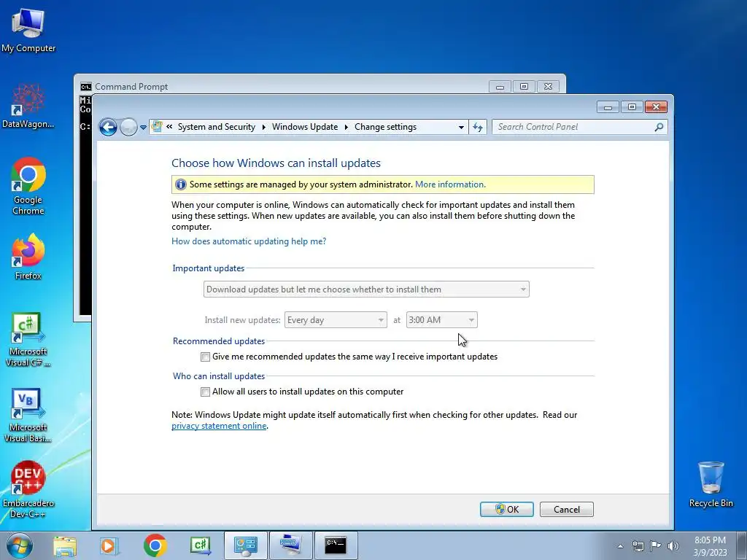Screen dimensions: 747x560
Task: Open the Recycle Bin
Action: click(x=711, y=484)
